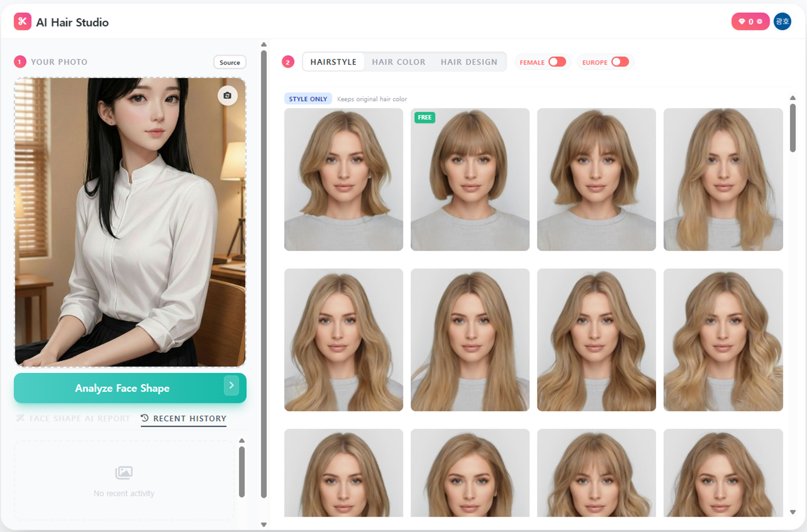Click the Source button
This screenshot has height=532, width=807.
point(230,62)
